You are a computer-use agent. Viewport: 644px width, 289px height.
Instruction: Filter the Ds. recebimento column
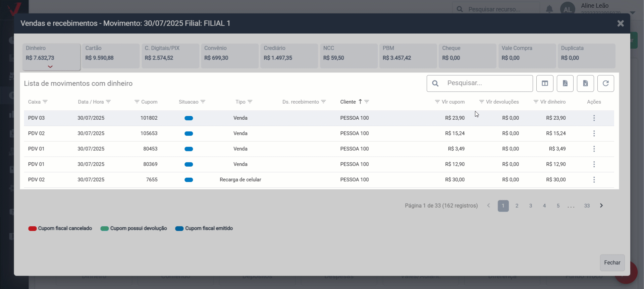pos(323,102)
